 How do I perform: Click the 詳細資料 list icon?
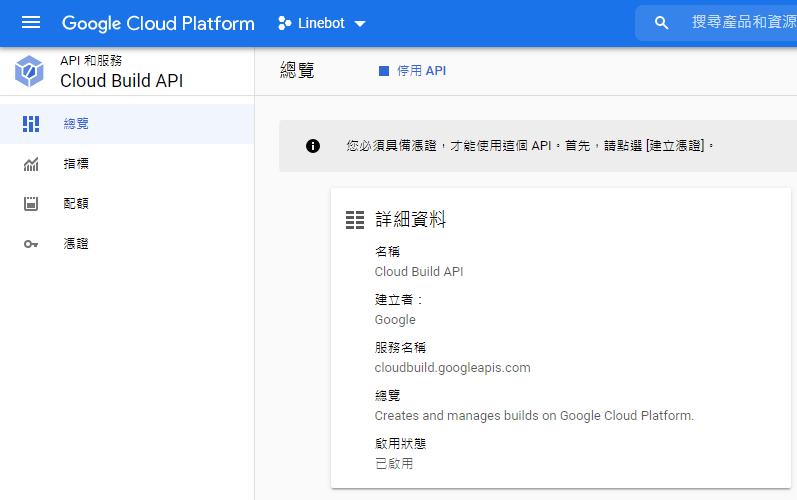[355, 220]
